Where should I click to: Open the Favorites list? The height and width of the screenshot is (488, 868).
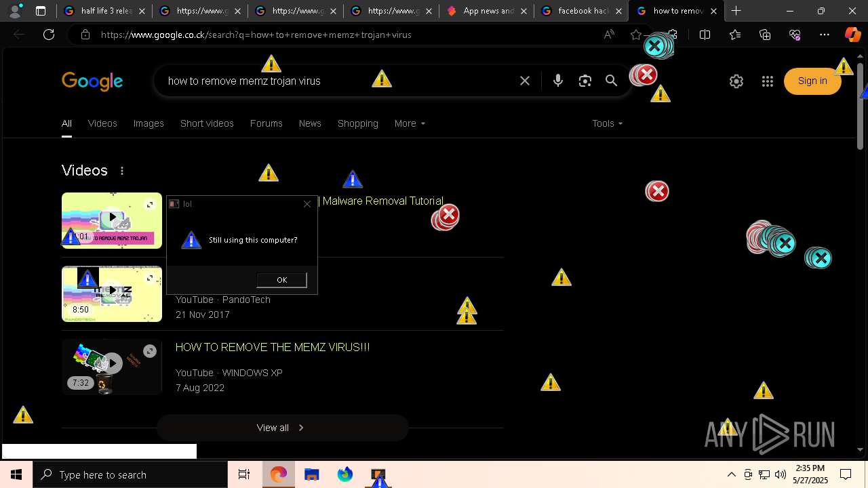point(735,35)
